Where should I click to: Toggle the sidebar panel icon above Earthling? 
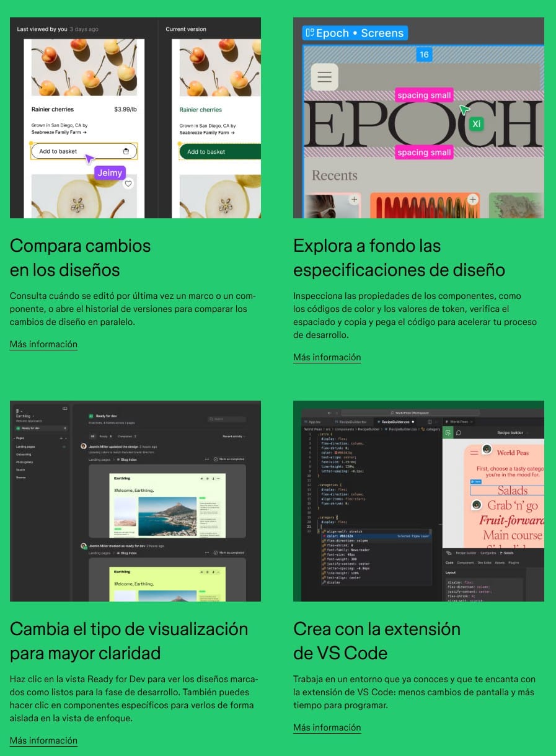pos(64,409)
